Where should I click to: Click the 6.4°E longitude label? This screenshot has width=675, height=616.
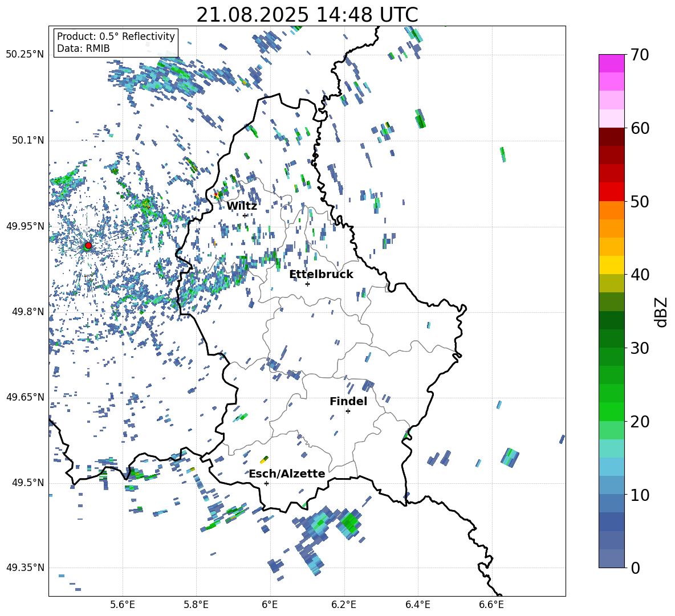tap(417, 605)
